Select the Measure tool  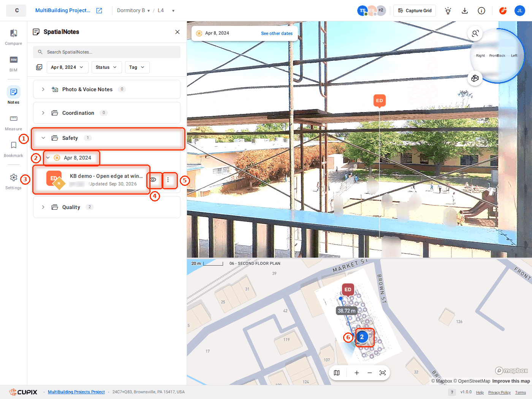click(x=13, y=123)
